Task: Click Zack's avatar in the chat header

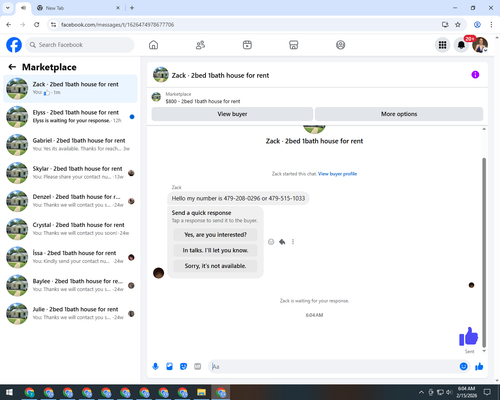Action: pyautogui.click(x=161, y=75)
